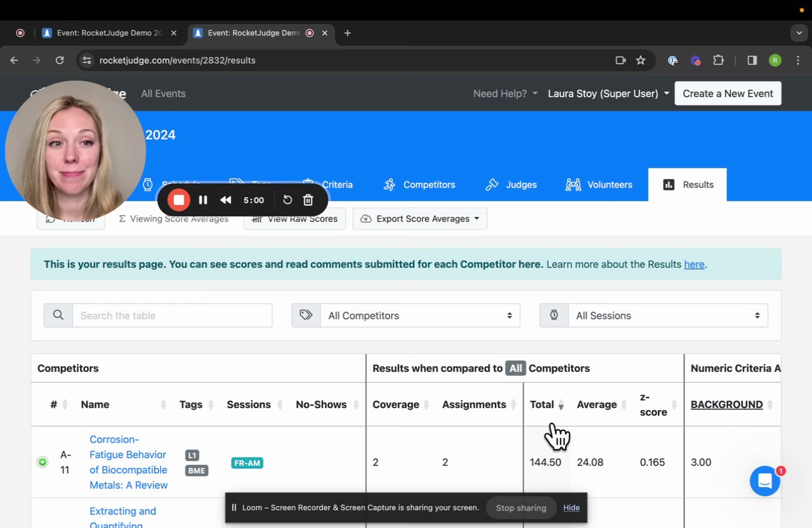812x528 pixels.
Task: Click the address bar URL
Action: [x=178, y=60]
